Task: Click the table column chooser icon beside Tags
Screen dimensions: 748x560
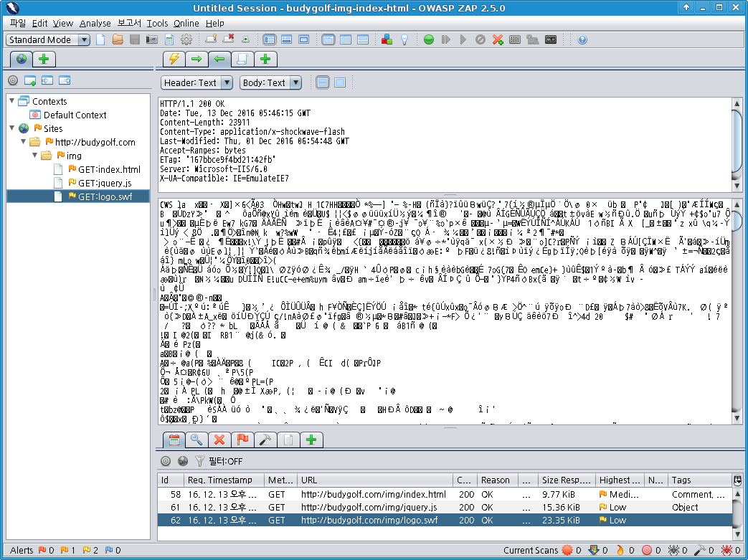Action: pyautogui.click(x=737, y=480)
